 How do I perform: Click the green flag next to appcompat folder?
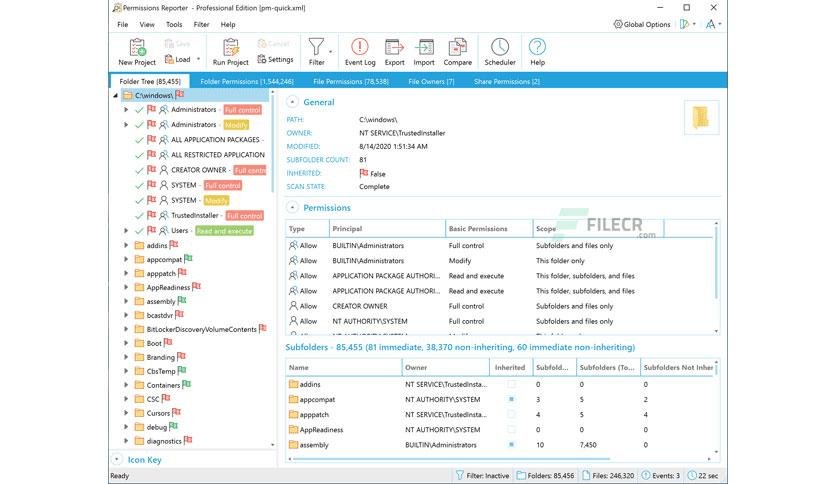pyautogui.click(x=188, y=259)
